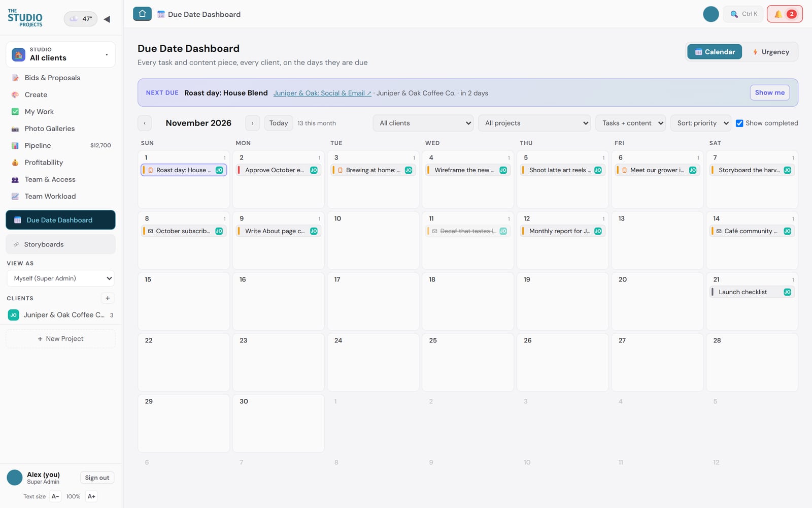Jump to Today in calendar
The height and width of the screenshot is (508, 812).
coord(279,123)
